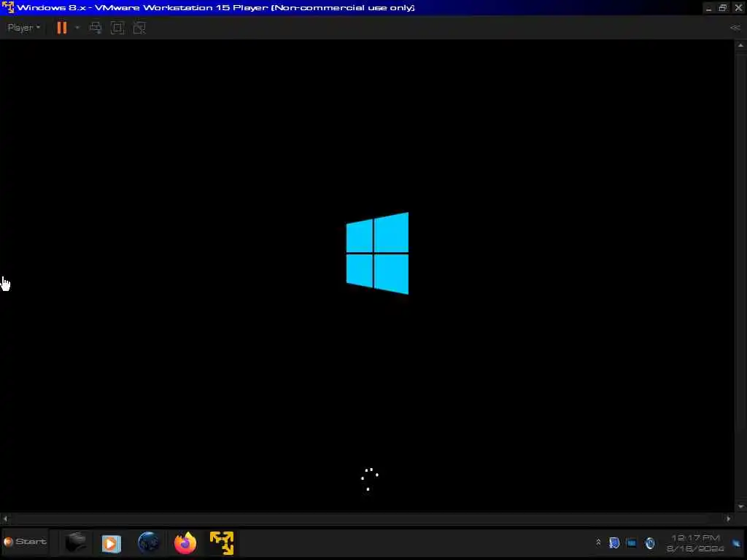Minimize the VMware Player window
The image size is (747, 560).
click(x=709, y=8)
